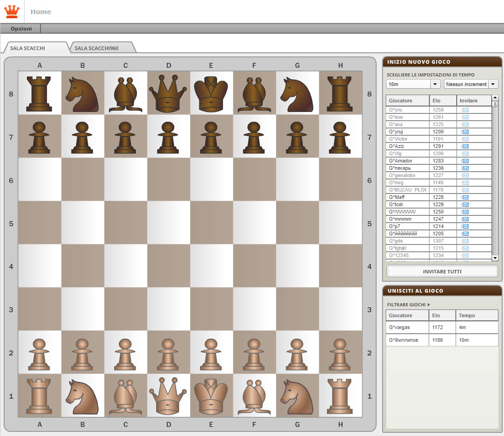
Task: Open the Opzioni menu
Action: tap(21, 29)
